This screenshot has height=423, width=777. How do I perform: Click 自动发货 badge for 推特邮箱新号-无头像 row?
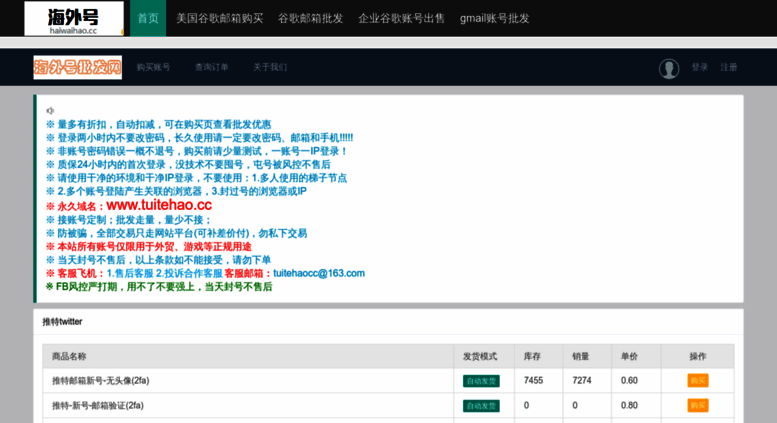coord(481,381)
